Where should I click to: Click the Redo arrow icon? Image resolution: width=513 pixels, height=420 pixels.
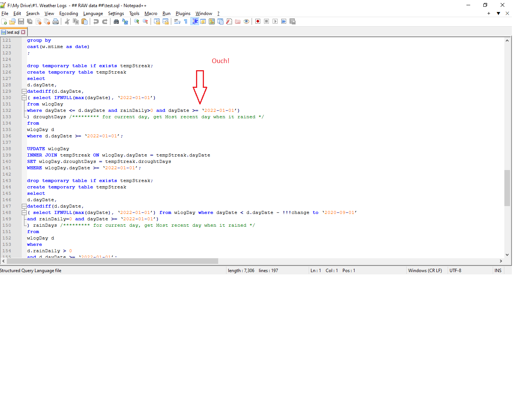(105, 21)
